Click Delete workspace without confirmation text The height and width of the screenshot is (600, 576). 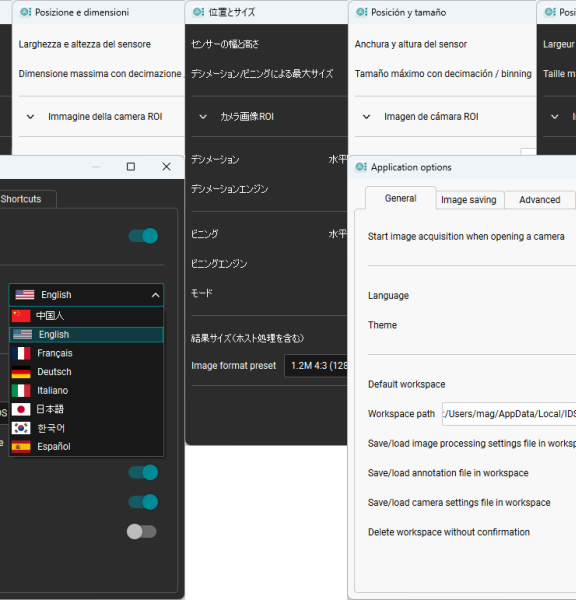pyautogui.click(x=449, y=532)
